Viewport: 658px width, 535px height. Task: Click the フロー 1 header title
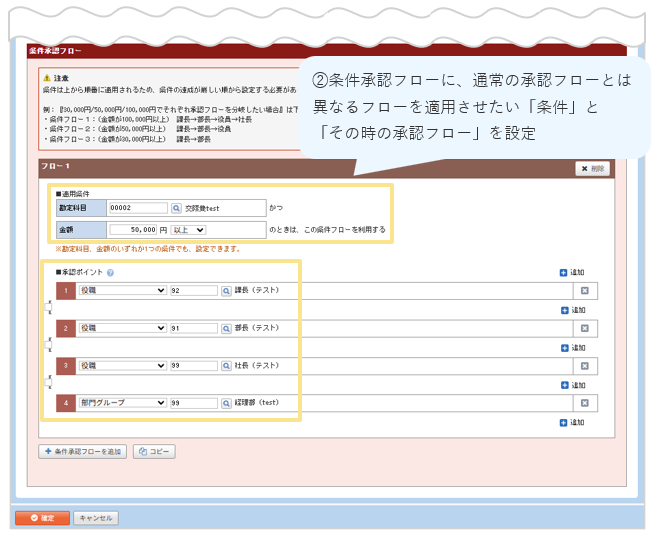[55, 166]
